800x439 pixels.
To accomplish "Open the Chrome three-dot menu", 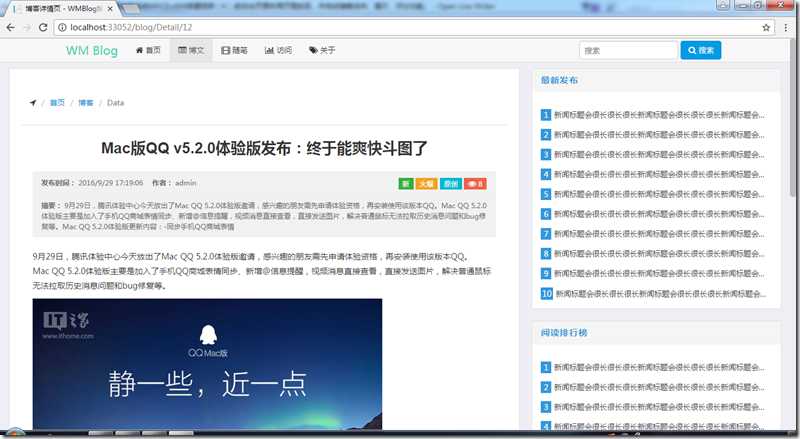I will pos(785,28).
